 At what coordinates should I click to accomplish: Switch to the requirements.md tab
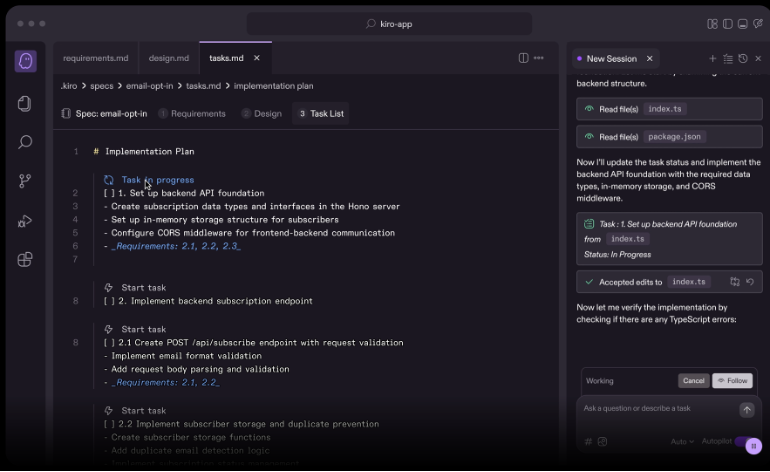pyautogui.click(x=95, y=58)
